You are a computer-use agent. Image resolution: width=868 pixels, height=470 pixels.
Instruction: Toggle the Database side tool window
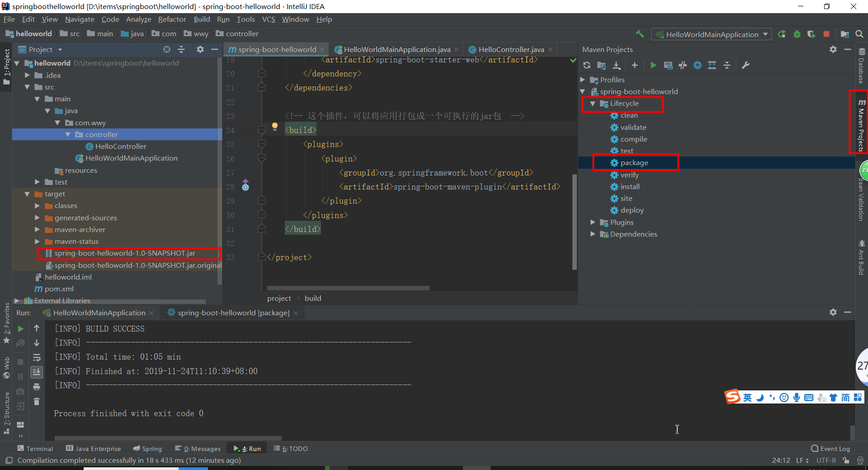coord(861,66)
